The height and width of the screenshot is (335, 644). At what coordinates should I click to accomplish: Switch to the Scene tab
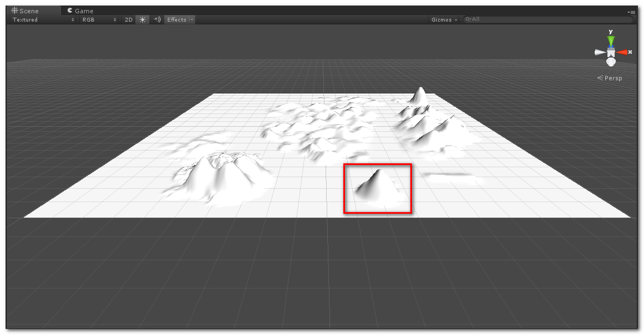point(33,11)
